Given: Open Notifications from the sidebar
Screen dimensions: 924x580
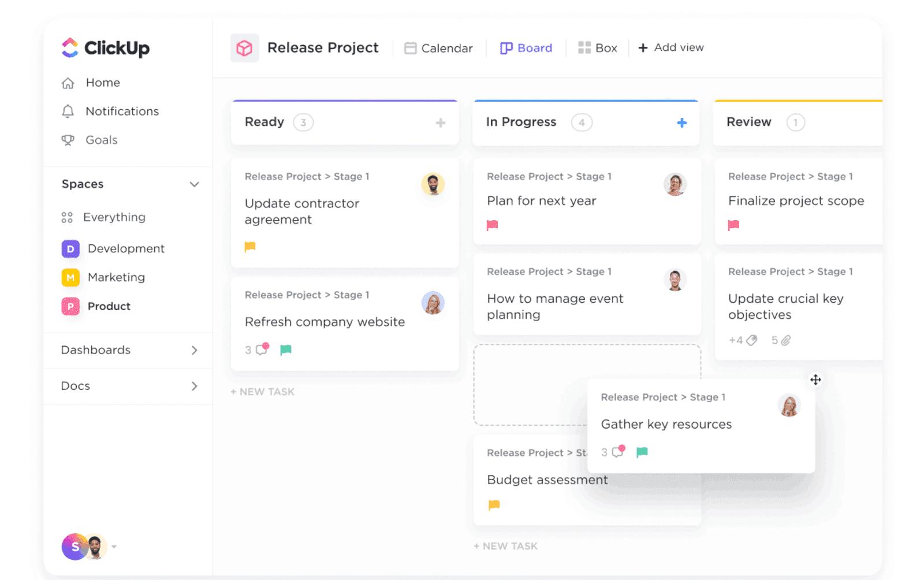Looking at the screenshot, I should (x=68, y=111).
